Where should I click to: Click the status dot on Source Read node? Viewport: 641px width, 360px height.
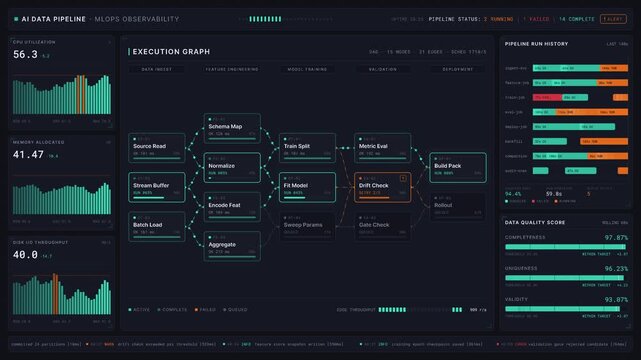[x=135, y=139]
